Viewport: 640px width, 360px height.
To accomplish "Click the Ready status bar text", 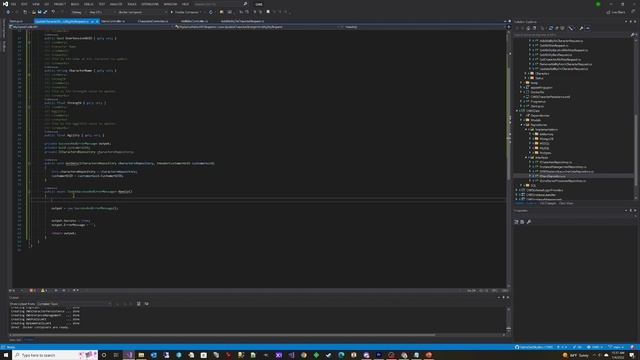I will coord(11,347).
